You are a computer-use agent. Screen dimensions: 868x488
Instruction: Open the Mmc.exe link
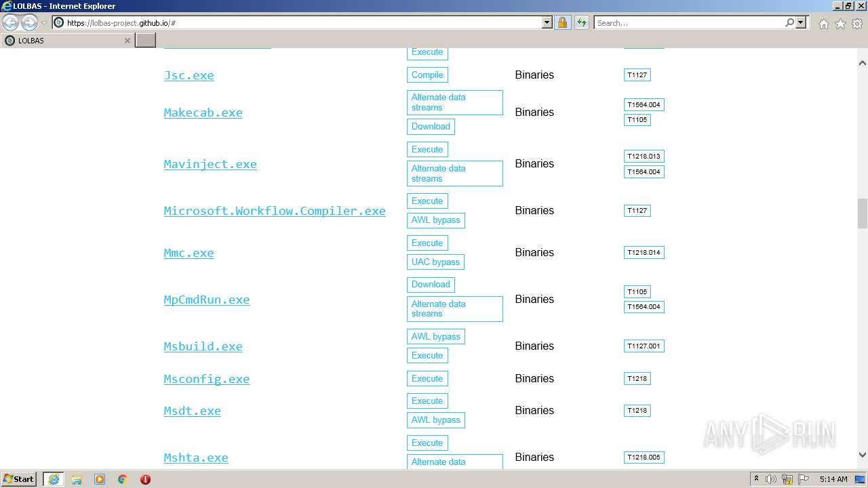click(x=189, y=253)
